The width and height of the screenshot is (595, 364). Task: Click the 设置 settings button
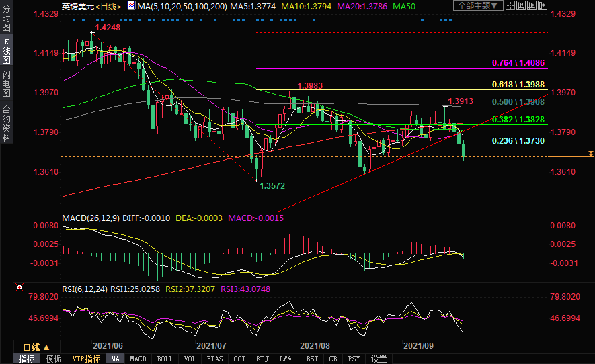tap(379, 359)
